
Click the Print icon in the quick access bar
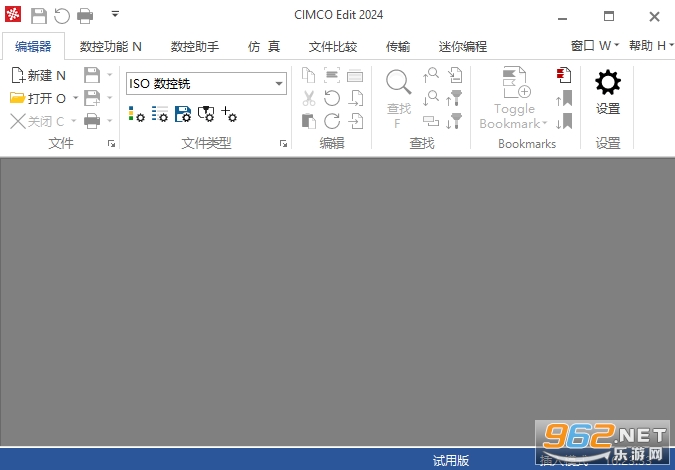tap(85, 16)
